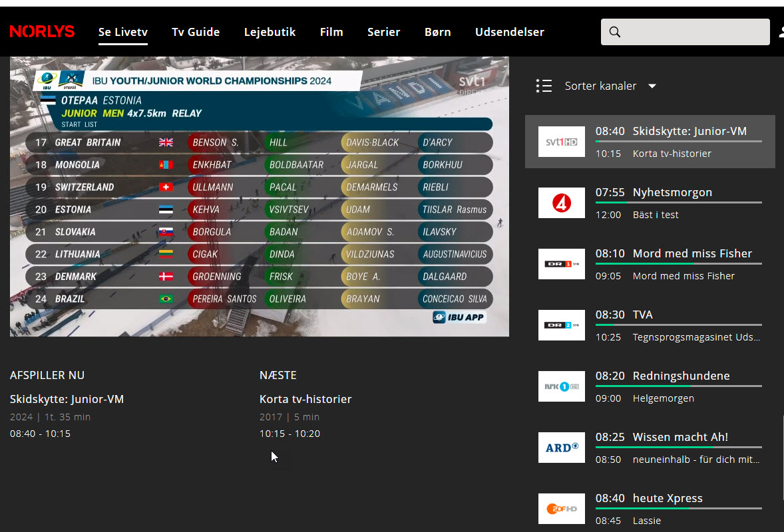The image size is (784, 532).
Task: Open the Sorter kanaler menu label
Action: [x=600, y=86]
